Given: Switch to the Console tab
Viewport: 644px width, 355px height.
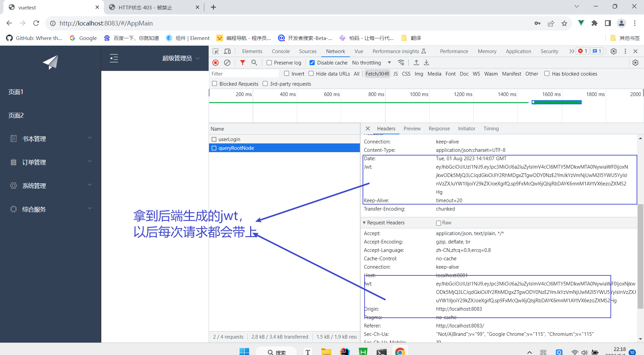Looking at the screenshot, I should click(281, 51).
